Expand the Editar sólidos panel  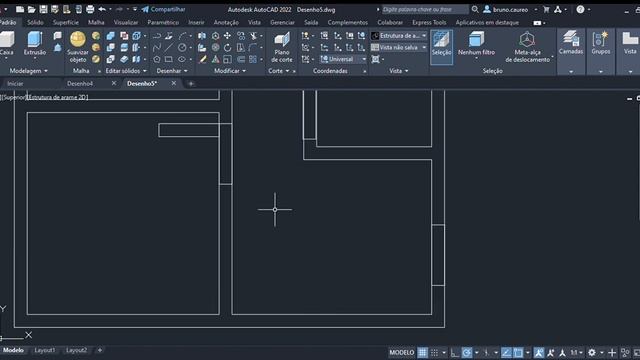coord(126,71)
